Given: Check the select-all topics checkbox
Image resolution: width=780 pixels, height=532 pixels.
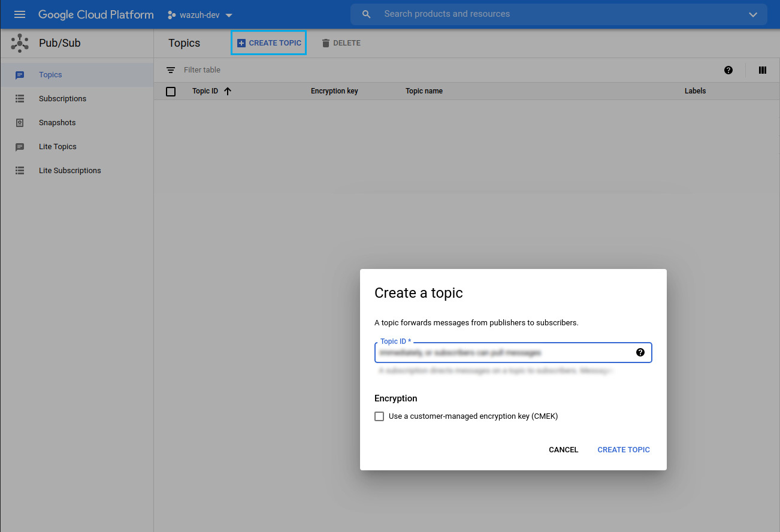Looking at the screenshot, I should [x=171, y=92].
